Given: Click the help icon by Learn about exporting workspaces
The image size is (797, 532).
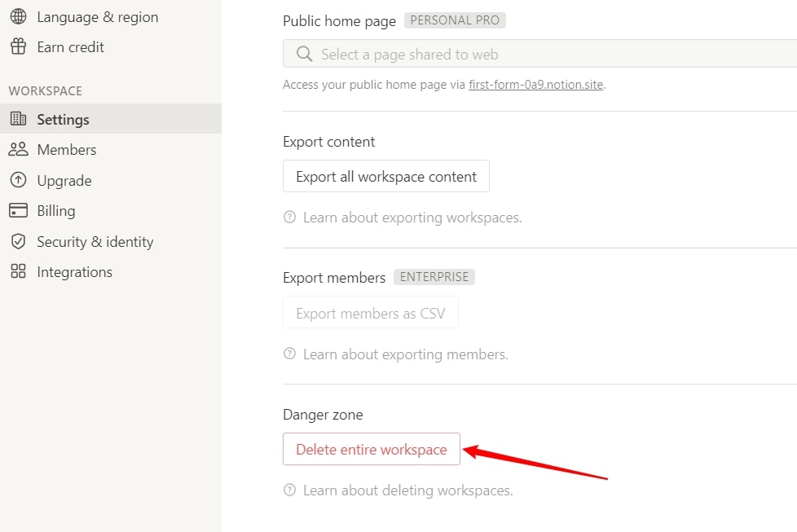Looking at the screenshot, I should pyautogui.click(x=290, y=217).
